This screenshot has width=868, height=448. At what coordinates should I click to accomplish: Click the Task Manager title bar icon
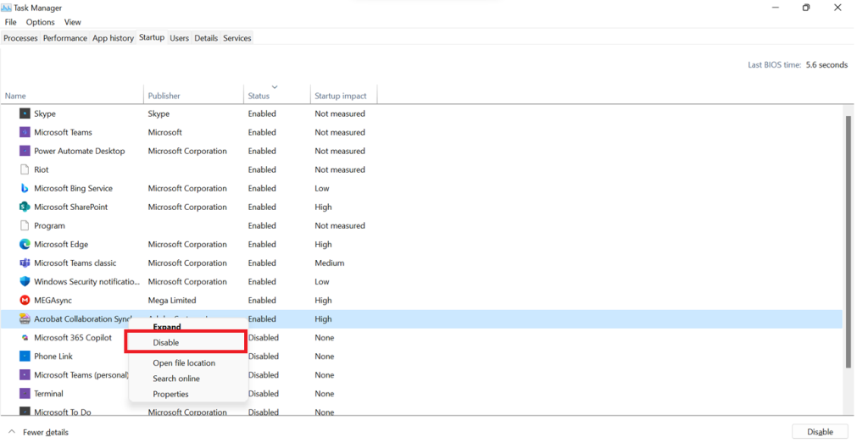click(x=6, y=8)
